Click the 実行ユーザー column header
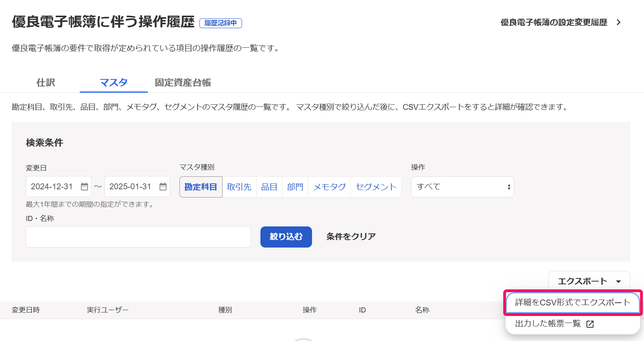The width and height of the screenshot is (644, 341). [x=108, y=310]
